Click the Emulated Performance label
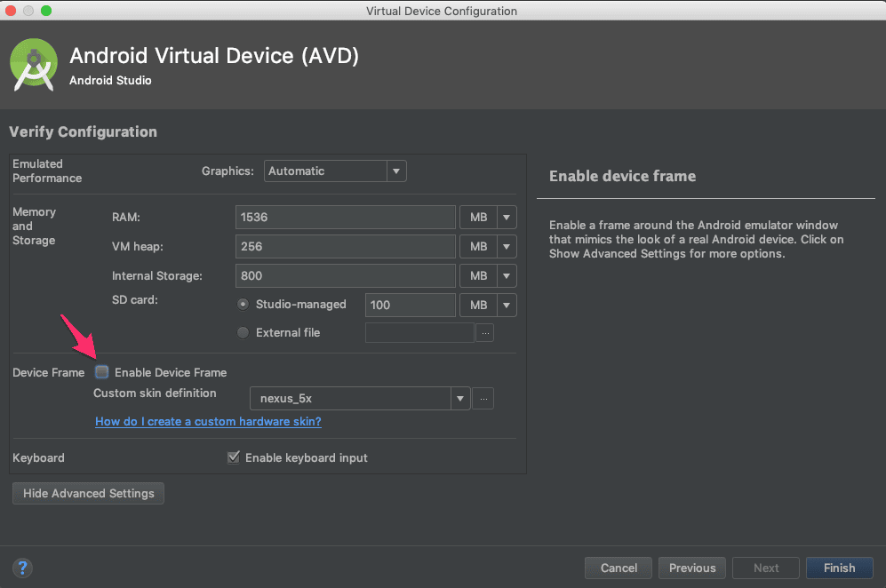The width and height of the screenshot is (886, 588). [x=47, y=171]
